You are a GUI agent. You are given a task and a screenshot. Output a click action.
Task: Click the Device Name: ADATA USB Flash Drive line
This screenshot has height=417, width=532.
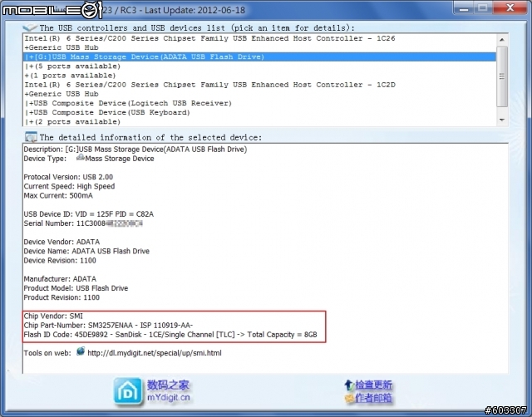(x=86, y=251)
